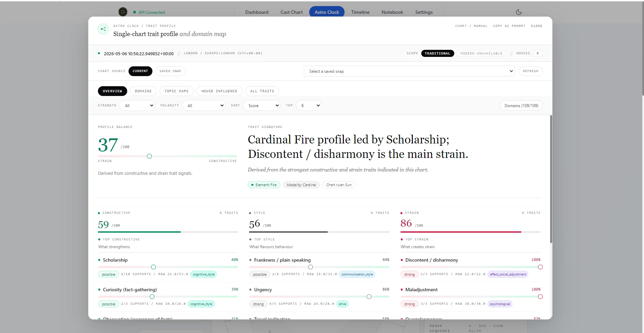Click the affect_social_adjustment tag
Image resolution: width=644 pixels, height=333 pixels.
[508, 274]
